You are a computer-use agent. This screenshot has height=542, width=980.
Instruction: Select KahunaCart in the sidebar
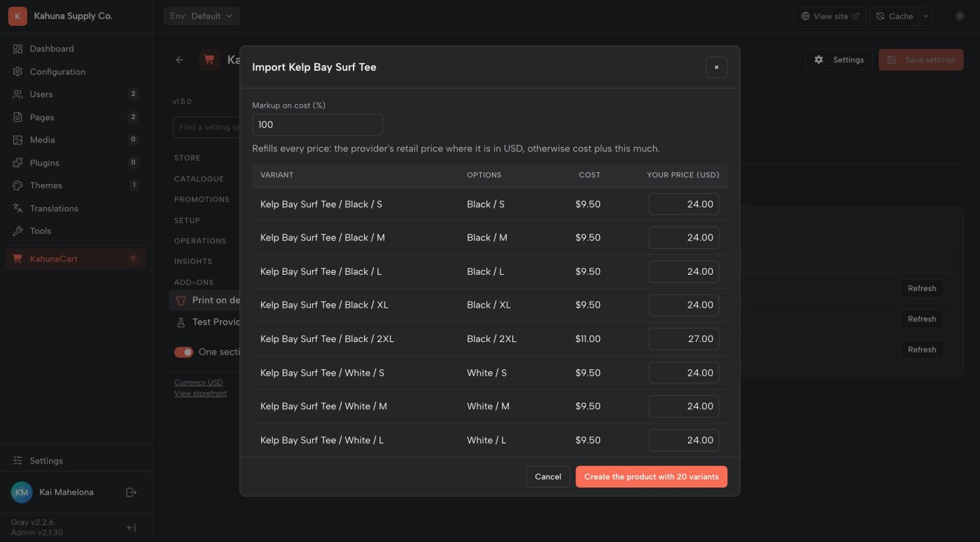click(x=76, y=259)
